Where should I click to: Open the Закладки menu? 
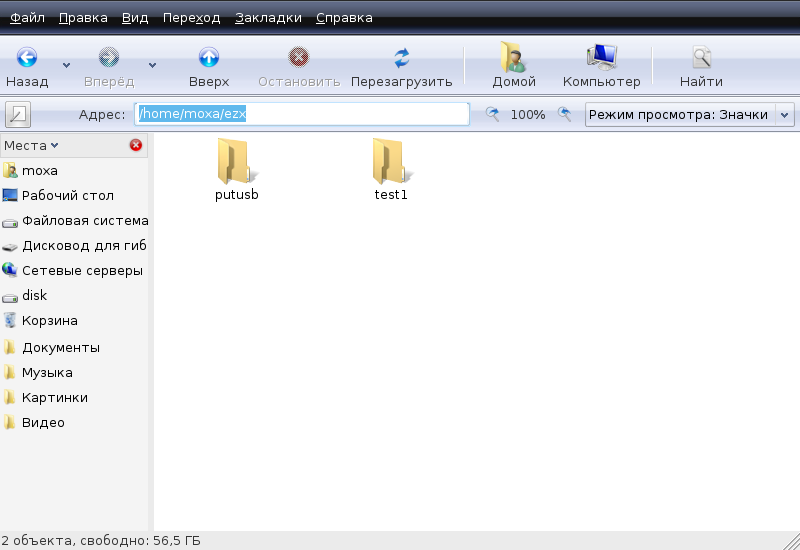268,18
